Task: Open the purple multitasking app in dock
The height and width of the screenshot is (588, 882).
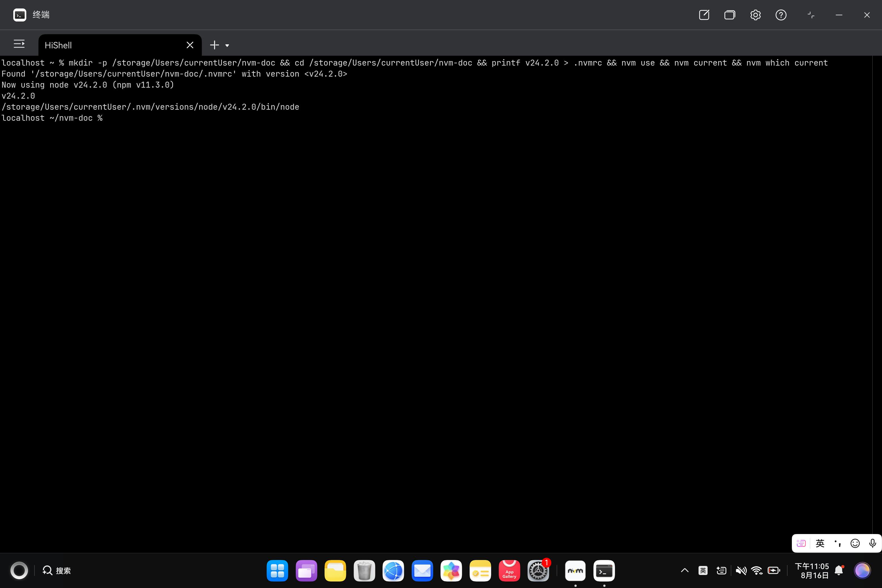Action: [306, 571]
